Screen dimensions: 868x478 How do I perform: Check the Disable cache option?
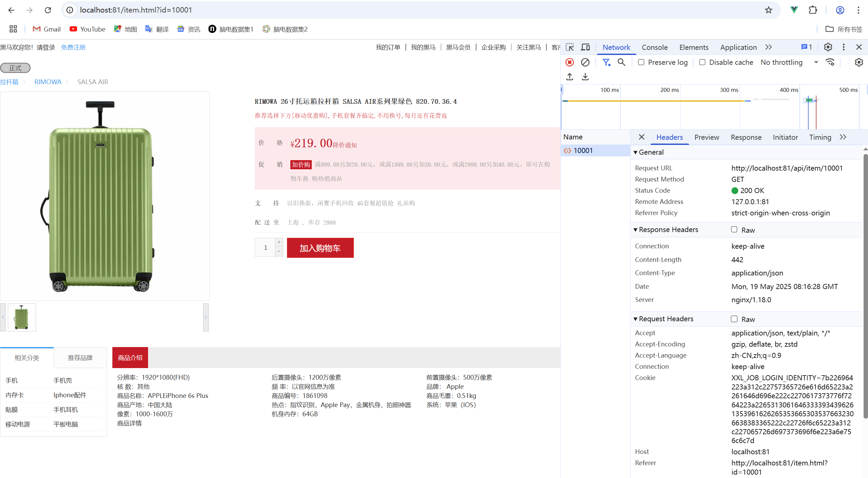[x=702, y=62]
